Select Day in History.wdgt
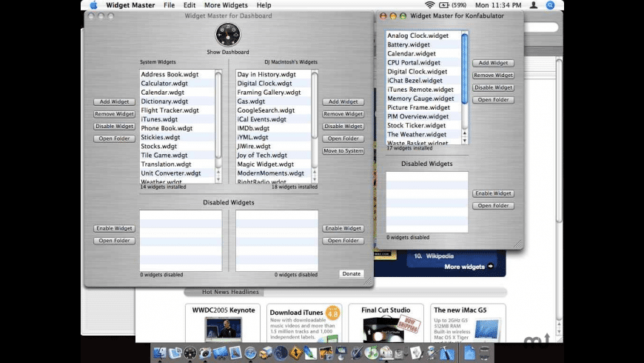 click(274, 74)
